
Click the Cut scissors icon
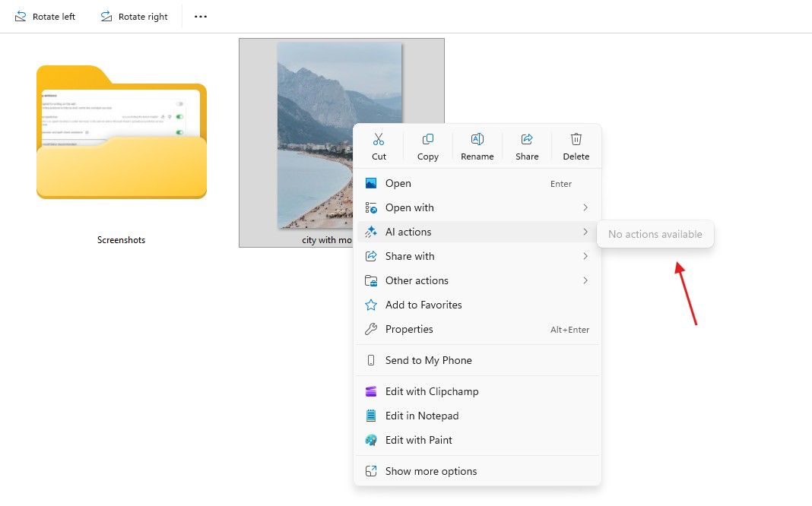coord(379,140)
